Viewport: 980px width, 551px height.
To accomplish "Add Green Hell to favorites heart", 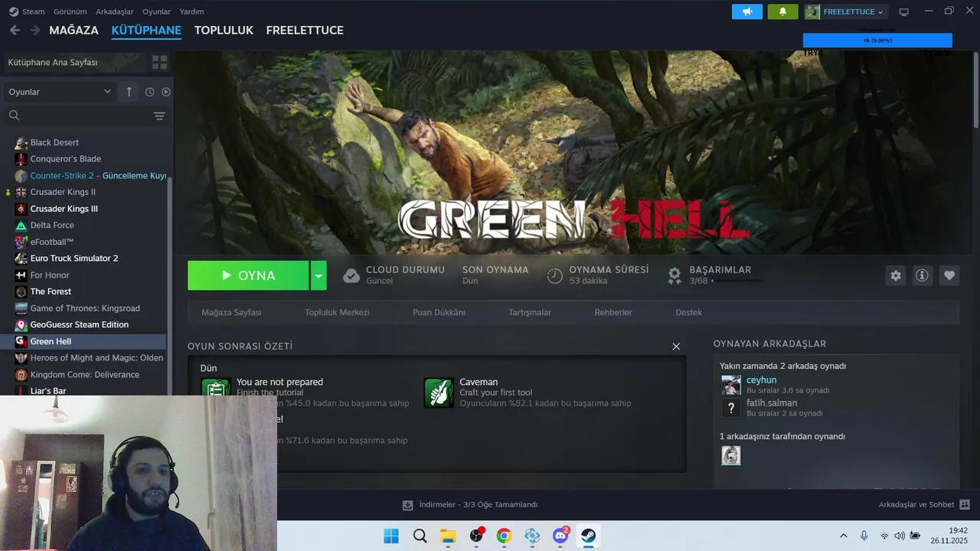I will [949, 275].
